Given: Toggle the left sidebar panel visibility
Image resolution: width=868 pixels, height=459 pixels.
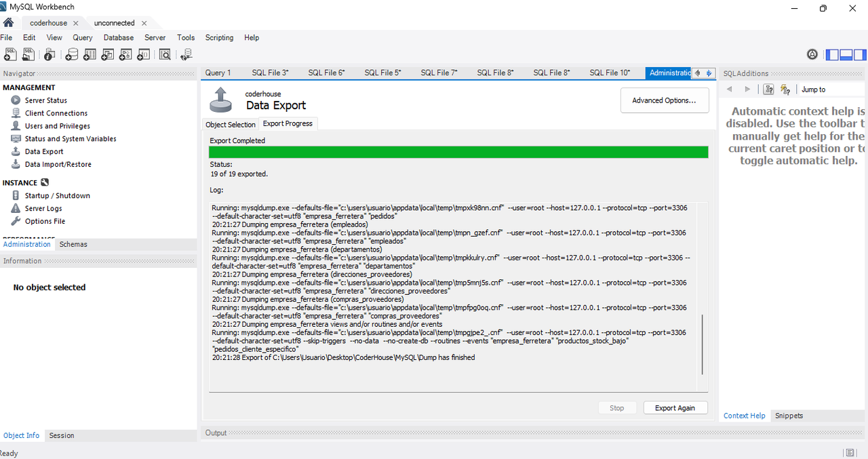Looking at the screenshot, I should coord(832,55).
